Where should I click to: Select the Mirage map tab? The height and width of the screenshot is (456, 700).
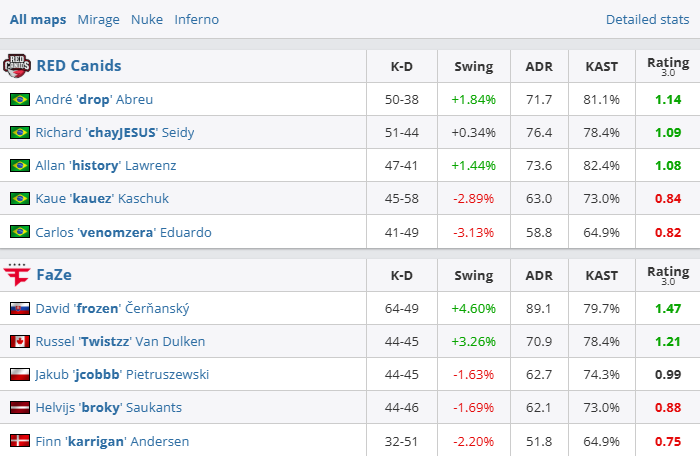(98, 19)
